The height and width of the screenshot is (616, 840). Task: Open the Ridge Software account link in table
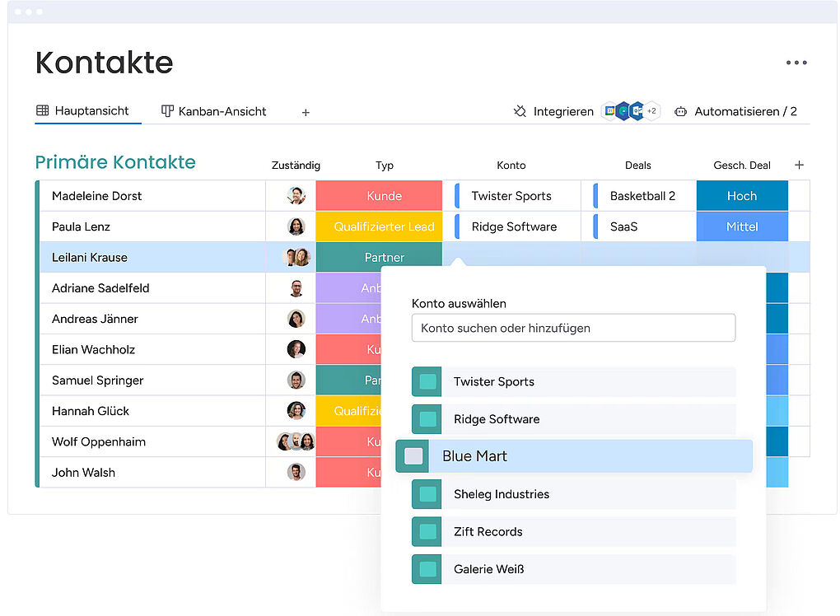coord(514,226)
